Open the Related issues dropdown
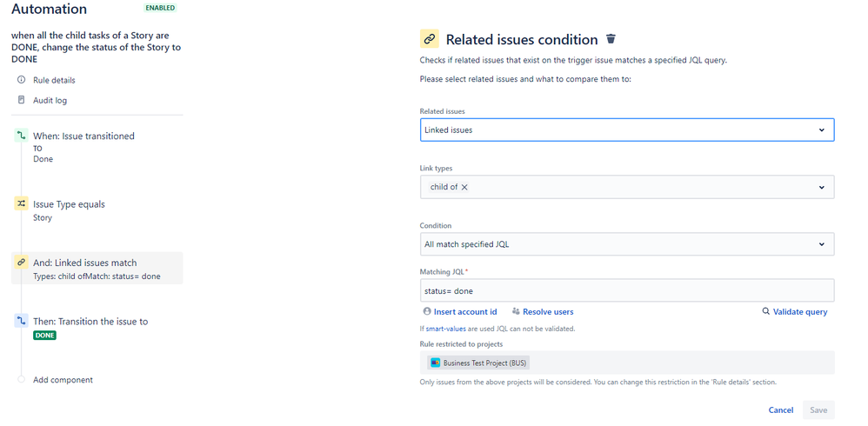The width and height of the screenshot is (868, 426). tap(626, 130)
